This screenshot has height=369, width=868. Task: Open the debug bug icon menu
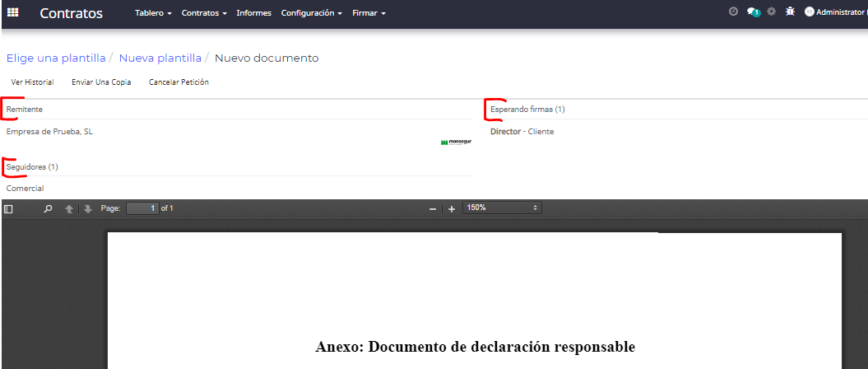[x=790, y=11]
